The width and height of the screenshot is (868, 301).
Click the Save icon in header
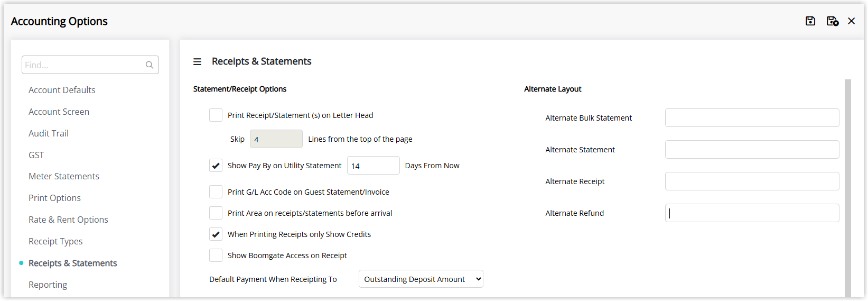point(810,21)
